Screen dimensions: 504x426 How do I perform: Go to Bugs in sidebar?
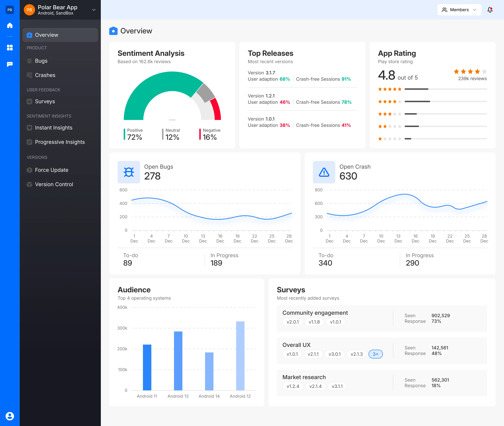click(x=41, y=61)
